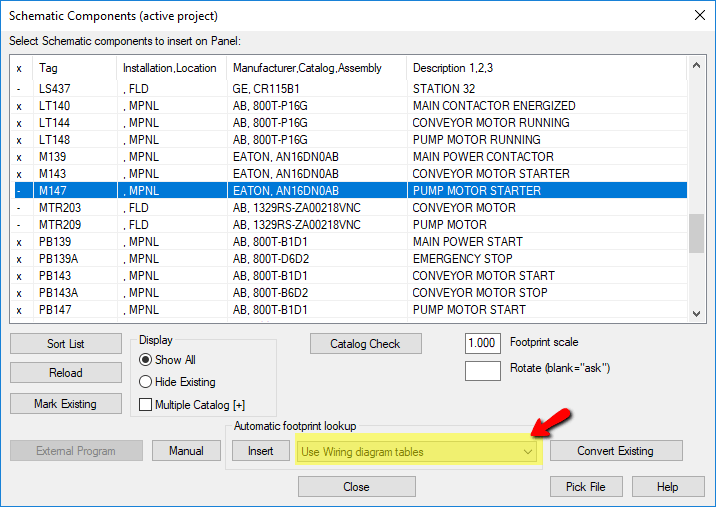Click the Rotate (blank="ask") input field
This screenshot has width=716, height=507.
483,371
